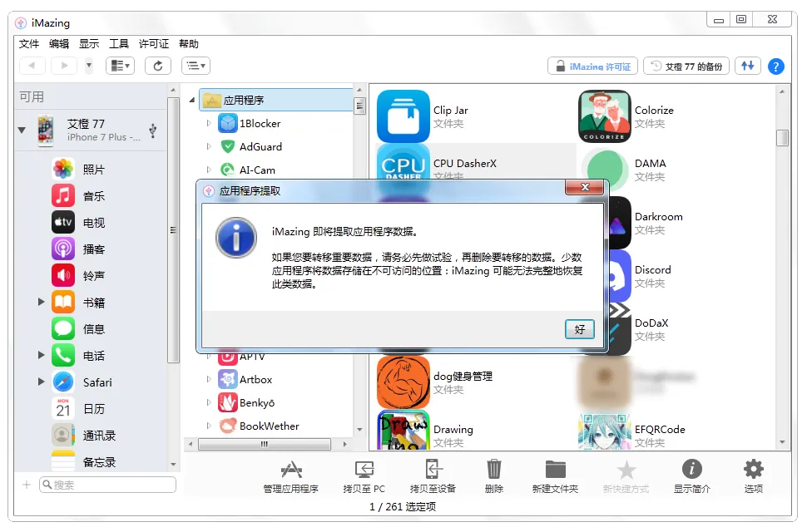Click the refresh toolbar button
The image size is (807, 532).
pos(158,66)
